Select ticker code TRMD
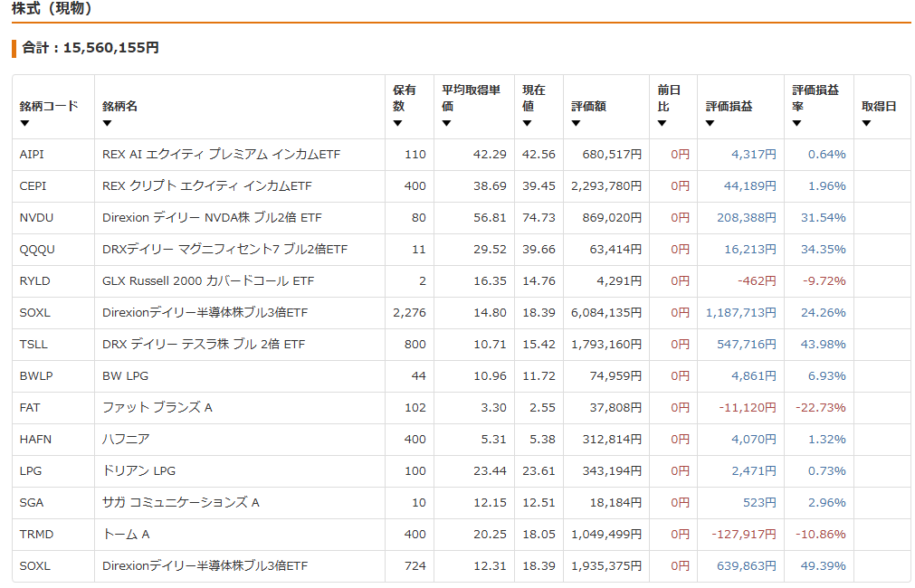915x588 pixels. click(36, 534)
